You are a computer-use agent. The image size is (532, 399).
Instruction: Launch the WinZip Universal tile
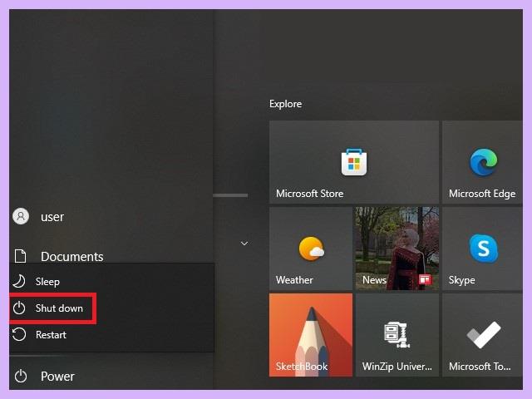coord(397,335)
